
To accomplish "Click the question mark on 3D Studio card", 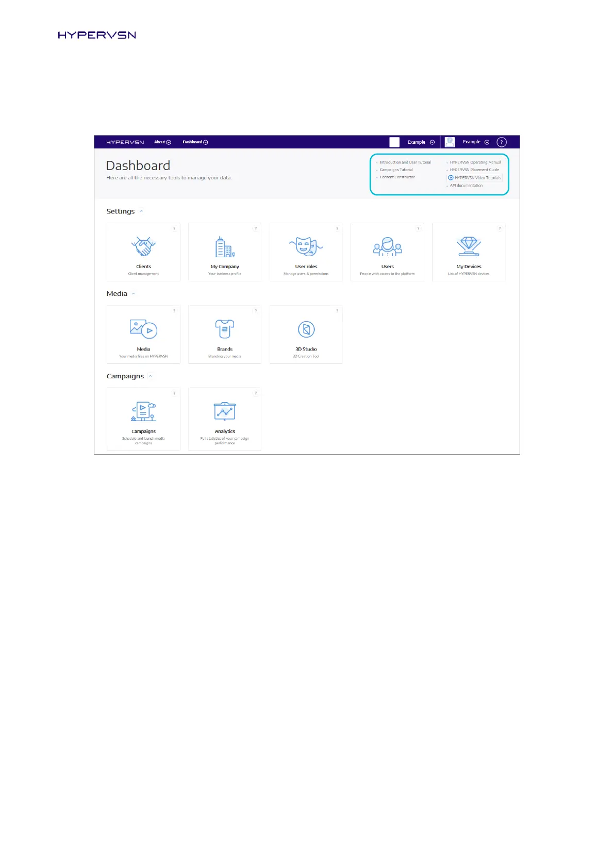I will tap(337, 311).
